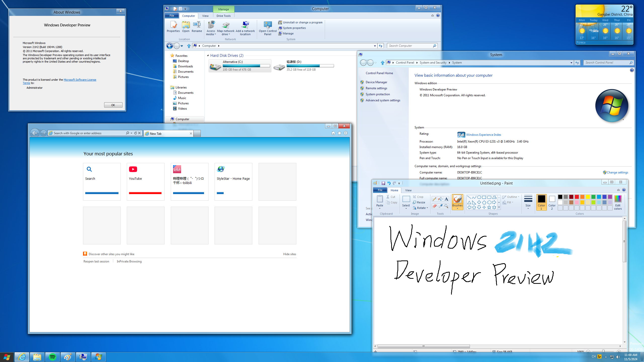
Task: Choose the right arrow shape
Action: pos(494,202)
